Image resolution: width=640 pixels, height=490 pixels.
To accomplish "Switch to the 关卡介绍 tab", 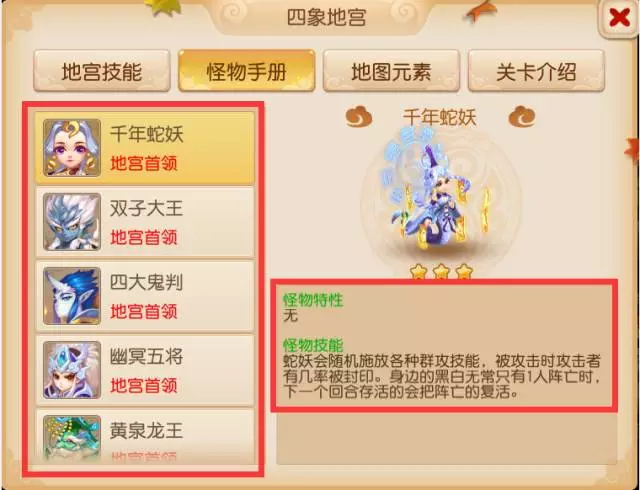I will coord(536,71).
